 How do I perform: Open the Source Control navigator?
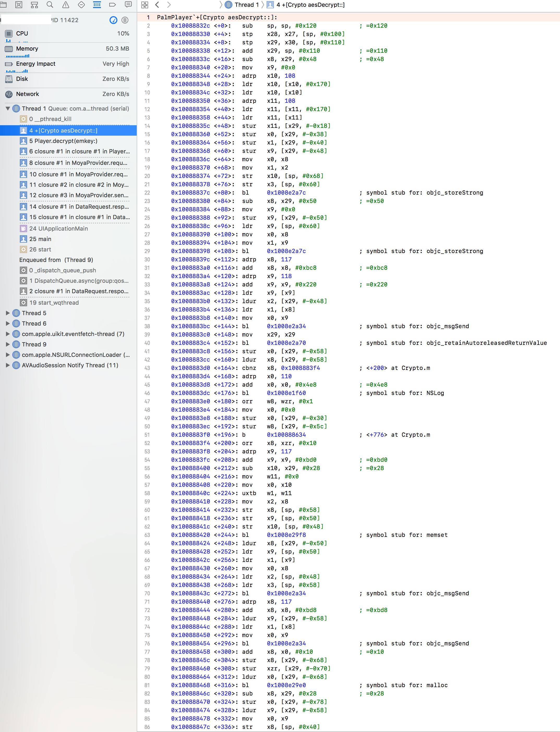click(x=19, y=5)
